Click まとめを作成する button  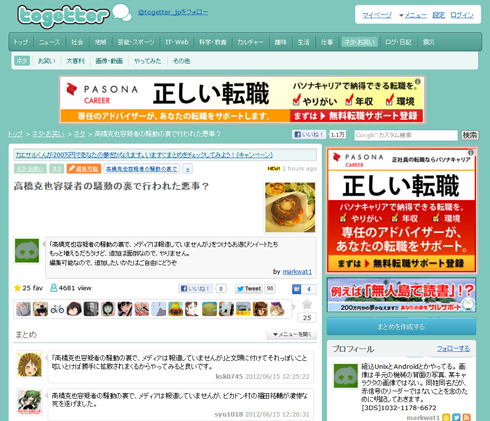tap(401, 327)
